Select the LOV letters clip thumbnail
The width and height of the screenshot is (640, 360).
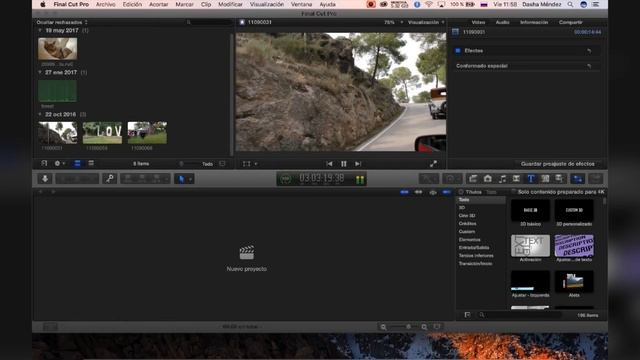click(x=102, y=133)
